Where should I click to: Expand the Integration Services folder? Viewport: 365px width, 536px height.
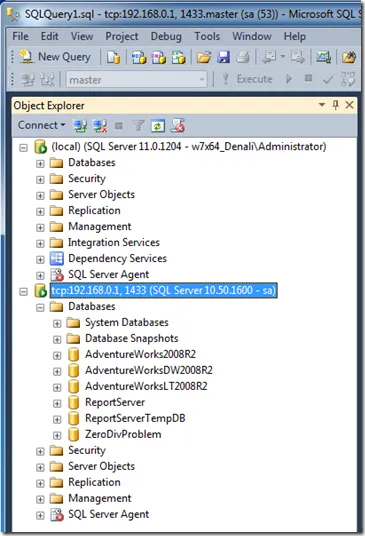[40, 243]
